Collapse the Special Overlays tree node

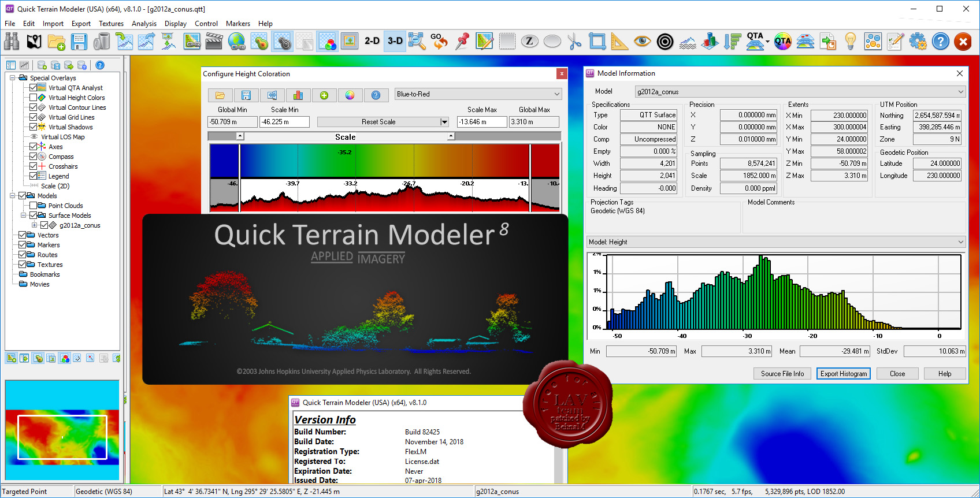(12, 78)
